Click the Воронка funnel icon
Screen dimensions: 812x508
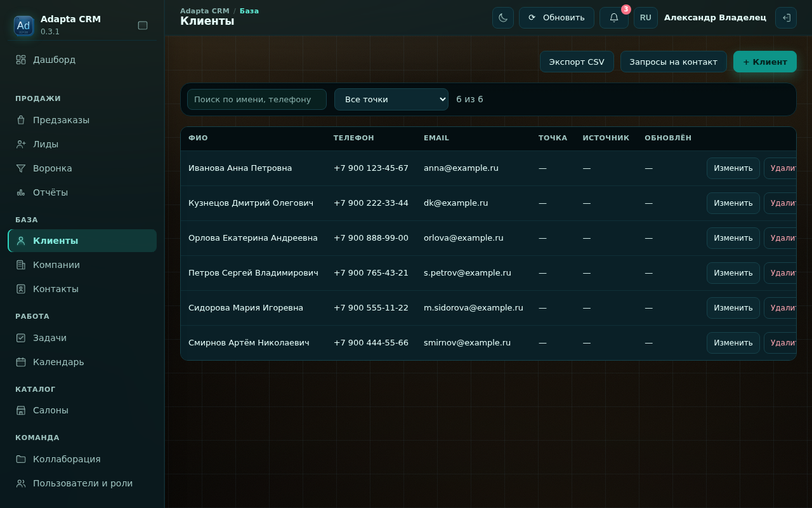[21, 168]
